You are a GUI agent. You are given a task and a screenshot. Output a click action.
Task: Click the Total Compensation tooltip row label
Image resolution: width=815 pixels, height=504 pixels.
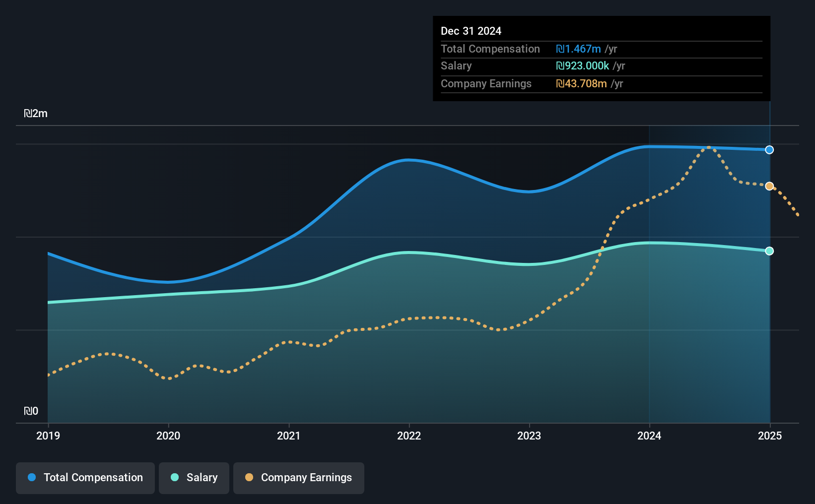(x=490, y=49)
